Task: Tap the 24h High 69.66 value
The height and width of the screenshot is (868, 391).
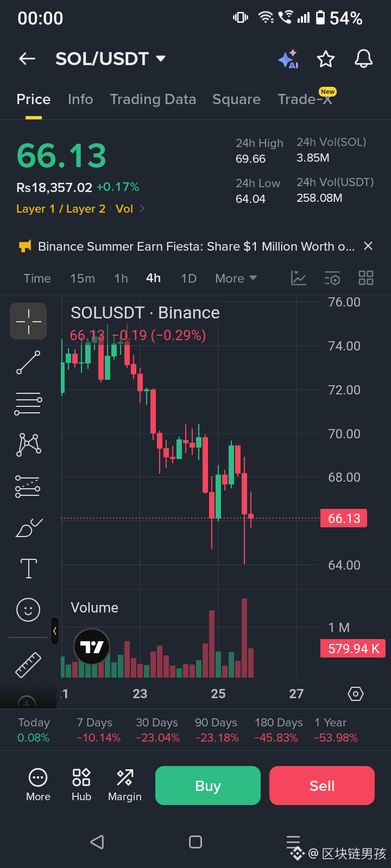Action: (250, 159)
